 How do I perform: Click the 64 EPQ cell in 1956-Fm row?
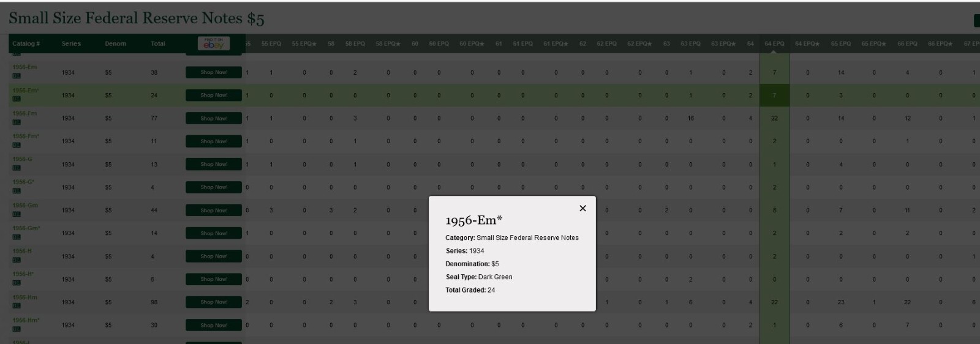tap(774, 118)
